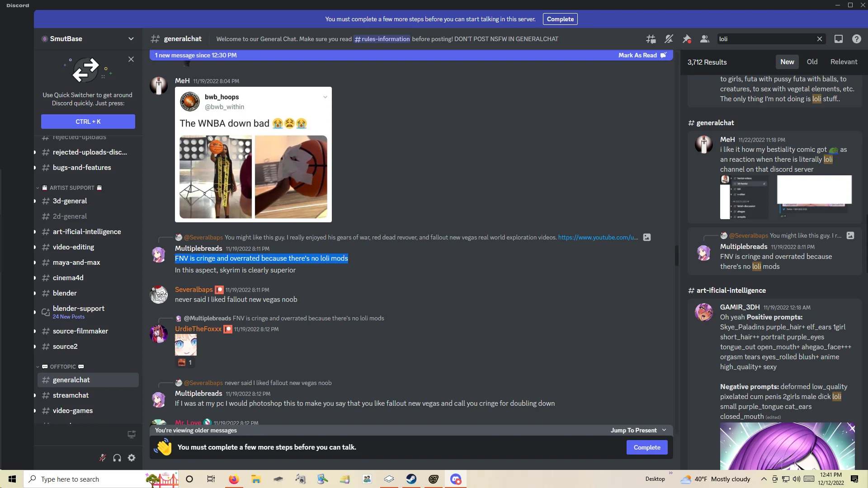The width and height of the screenshot is (868, 488).
Task: Open the source2 channel
Action: coord(88,347)
